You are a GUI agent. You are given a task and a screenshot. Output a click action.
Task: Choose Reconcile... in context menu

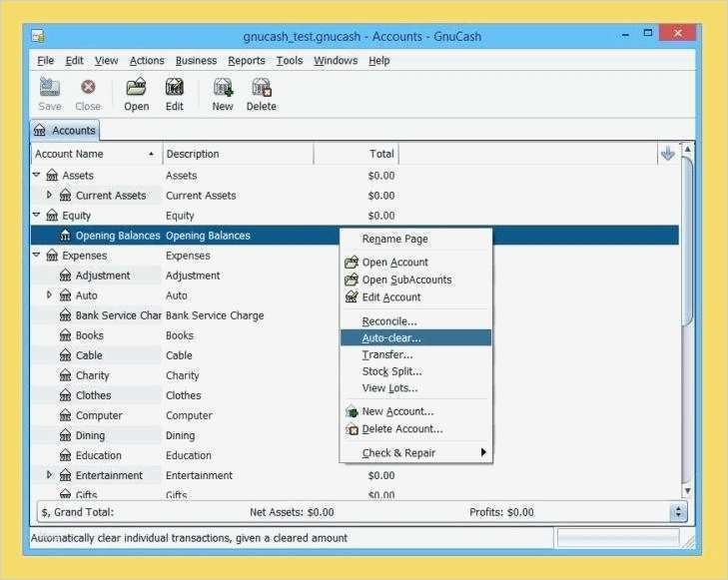pos(415,321)
